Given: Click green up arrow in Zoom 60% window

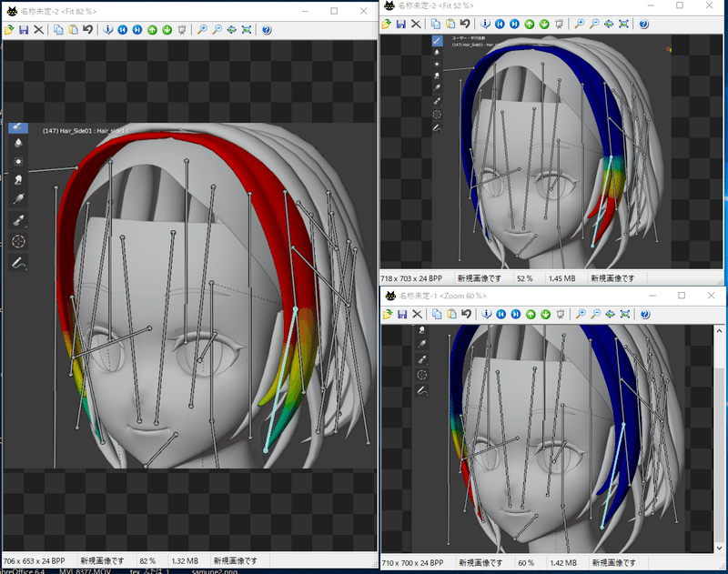Looking at the screenshot, I should pyautogui.click(x=531, y=315).
